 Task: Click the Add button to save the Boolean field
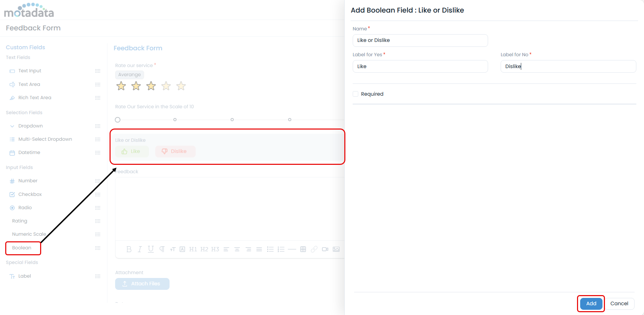point(591,303)
